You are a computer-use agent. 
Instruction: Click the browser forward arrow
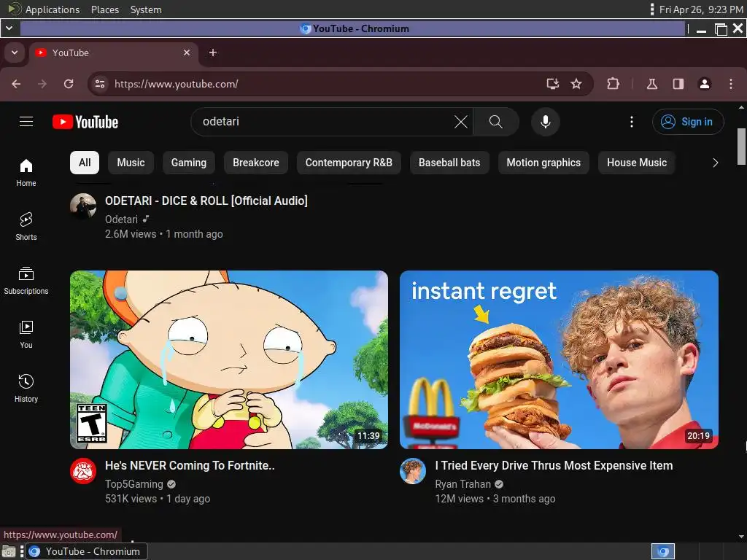(x=42, y=84)
